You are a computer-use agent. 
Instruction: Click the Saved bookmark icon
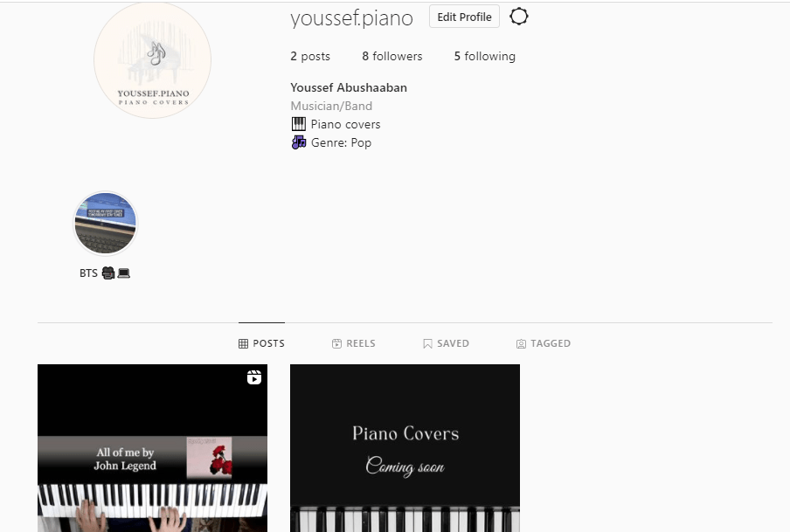pyautogui.click(x=427, y=343)
